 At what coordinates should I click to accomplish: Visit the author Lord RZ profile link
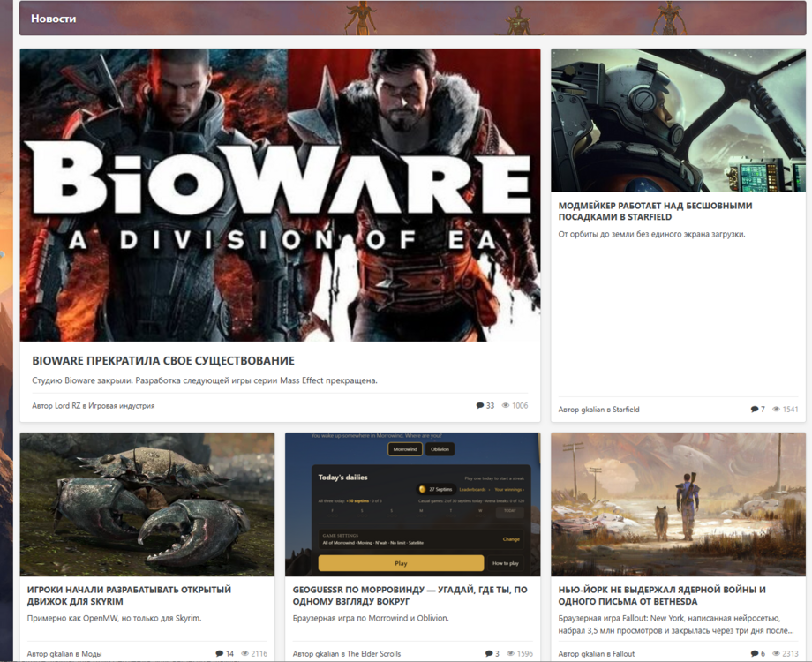[x=67, y=406]
